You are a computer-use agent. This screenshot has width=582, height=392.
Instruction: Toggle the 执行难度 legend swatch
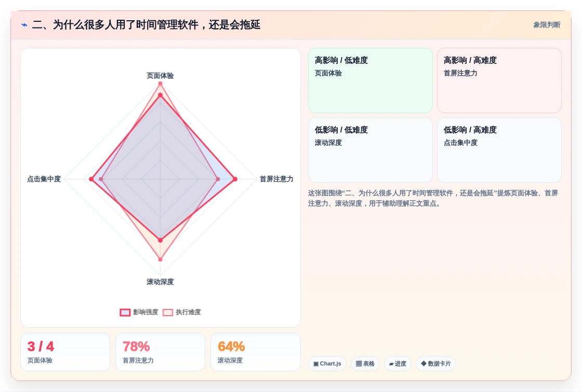168,312
